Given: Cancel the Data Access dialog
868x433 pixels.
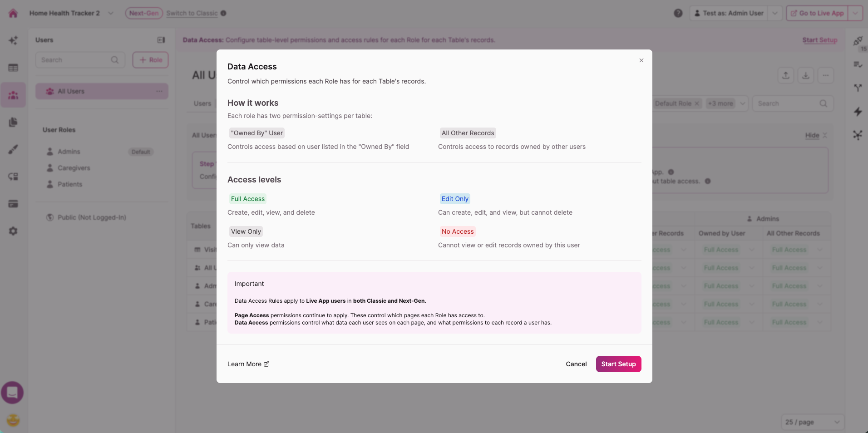Looking at the screenshot, I should (576, 364).
